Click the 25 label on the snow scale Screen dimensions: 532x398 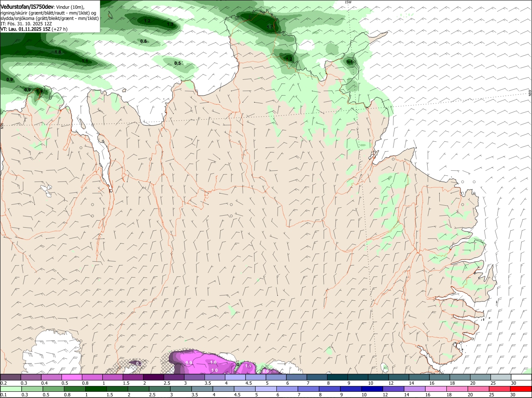pos(493,383)
